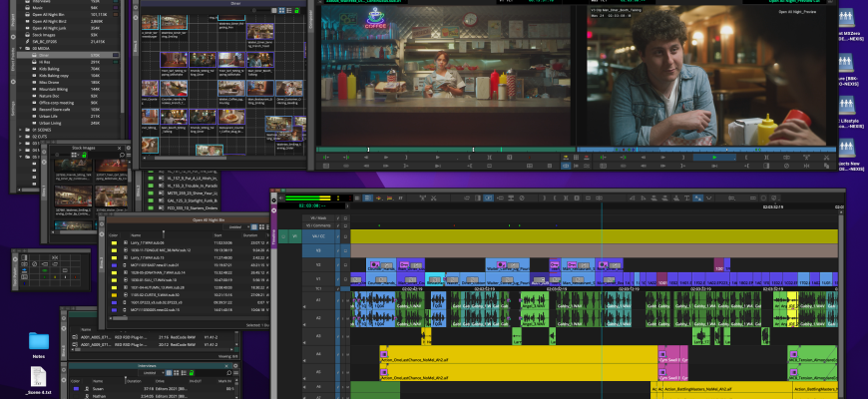Screen dimensions: 868x399
Task: Click the red Overwrite icon between monitors
Action: pyautogui.click(x=586, y=158)
